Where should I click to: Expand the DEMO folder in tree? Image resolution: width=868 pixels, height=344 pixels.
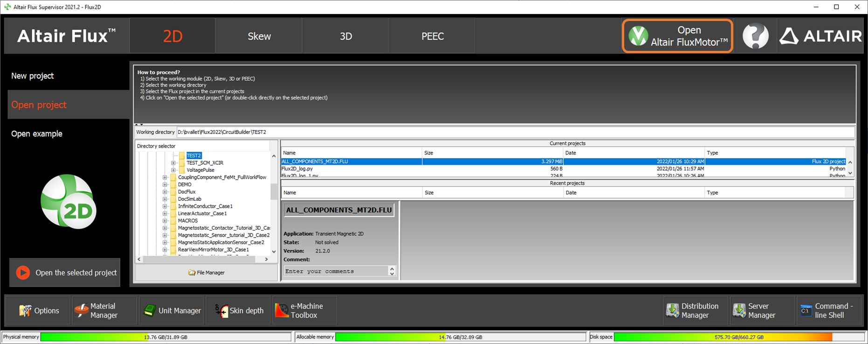(x=165, y=185)
